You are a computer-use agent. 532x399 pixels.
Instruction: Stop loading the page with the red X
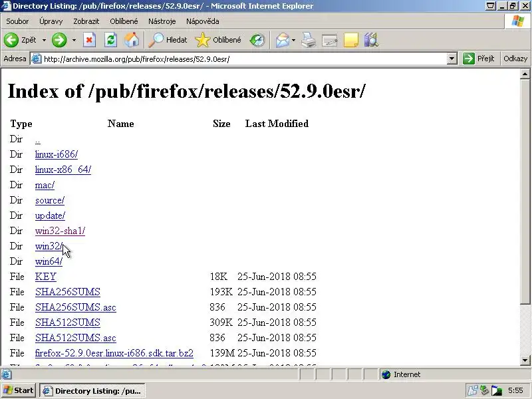click(89, 40)
